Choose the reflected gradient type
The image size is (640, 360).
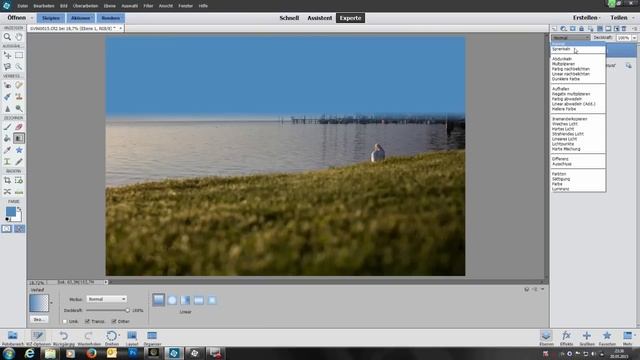pos(199,300)
